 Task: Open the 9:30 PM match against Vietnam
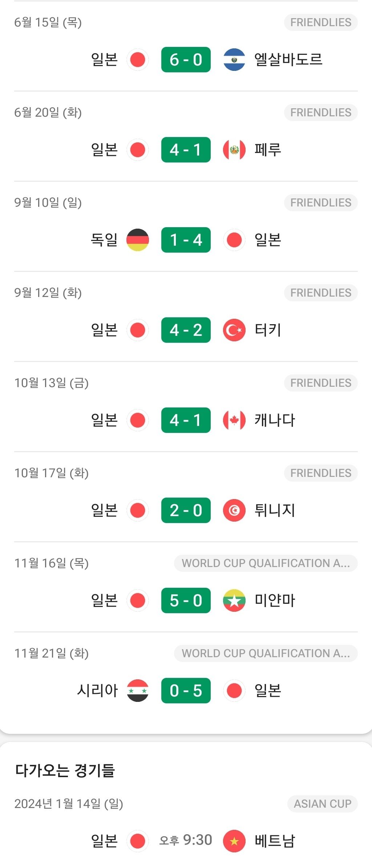pyautogui.click(x=186, y=840)
